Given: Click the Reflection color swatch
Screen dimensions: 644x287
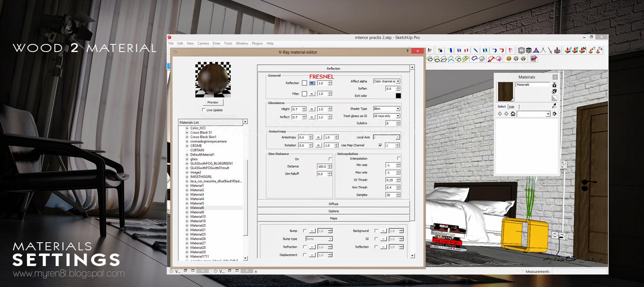Looking at the screenshot, I should [x=304, y=83].
